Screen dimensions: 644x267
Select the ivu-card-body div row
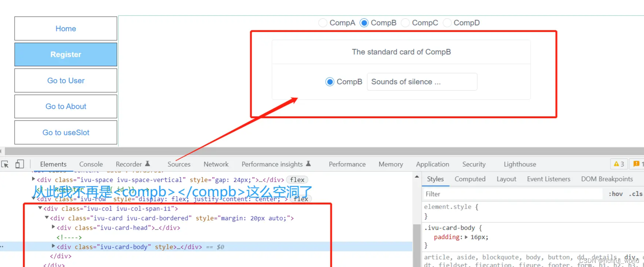(x=206, y=247)
